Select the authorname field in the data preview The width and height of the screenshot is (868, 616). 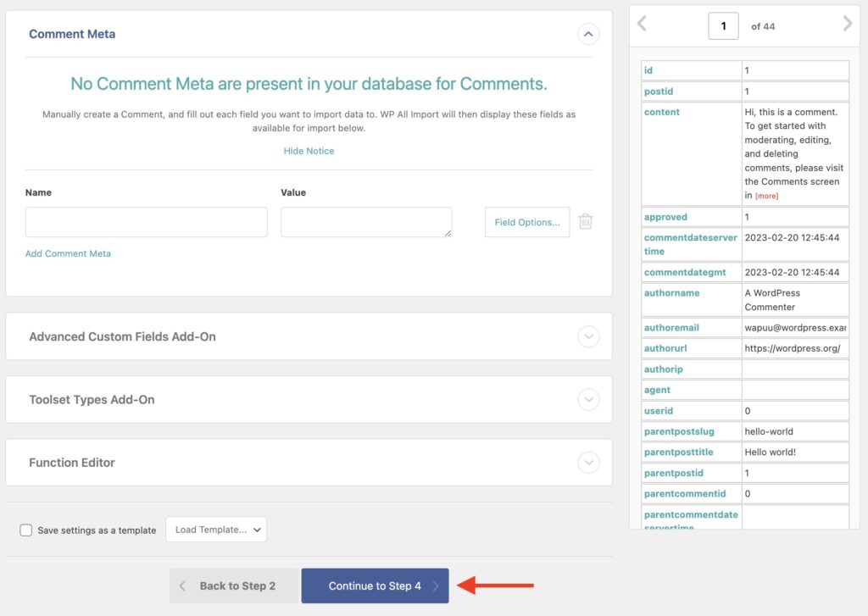[672, 292]
